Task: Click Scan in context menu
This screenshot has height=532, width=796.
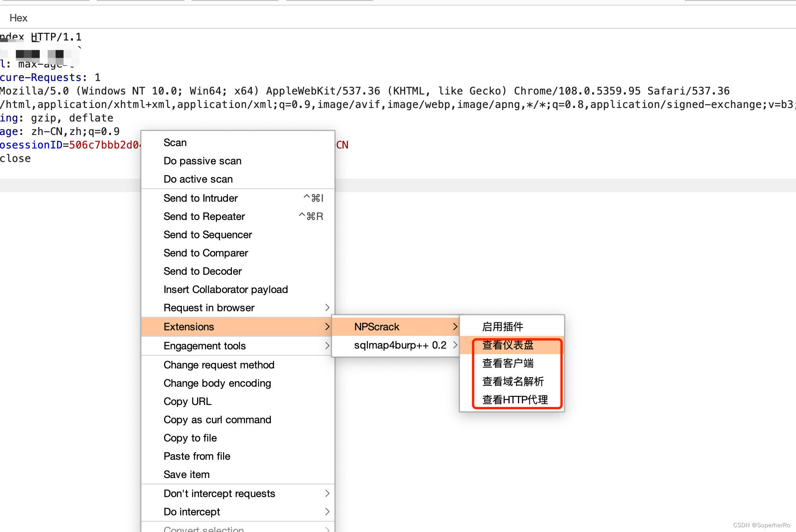Action: (175, 143)
